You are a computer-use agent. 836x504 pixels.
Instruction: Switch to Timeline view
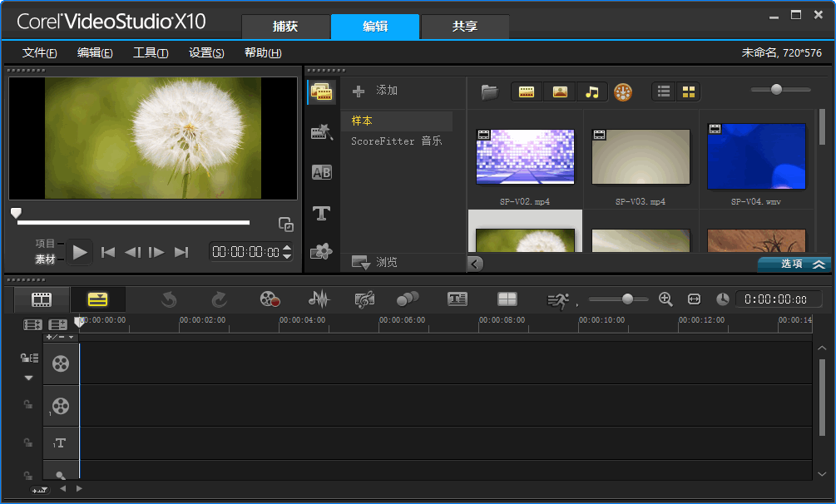coord(98,299)
